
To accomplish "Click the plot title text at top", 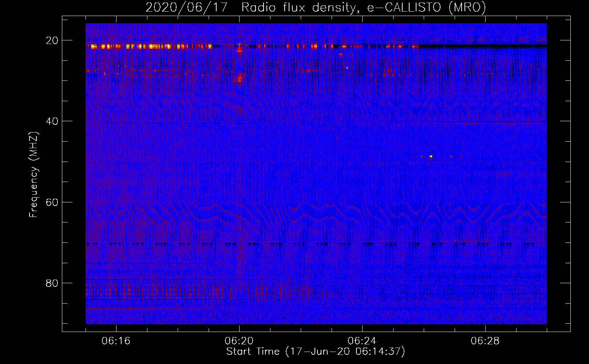I will pyautogui.click(x=316, y=8).
